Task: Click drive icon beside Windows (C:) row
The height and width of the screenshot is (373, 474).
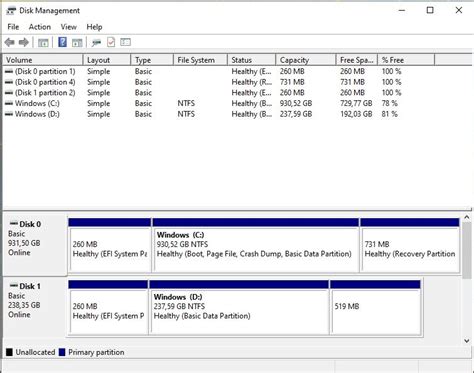Action: click(x=9, y=103)
